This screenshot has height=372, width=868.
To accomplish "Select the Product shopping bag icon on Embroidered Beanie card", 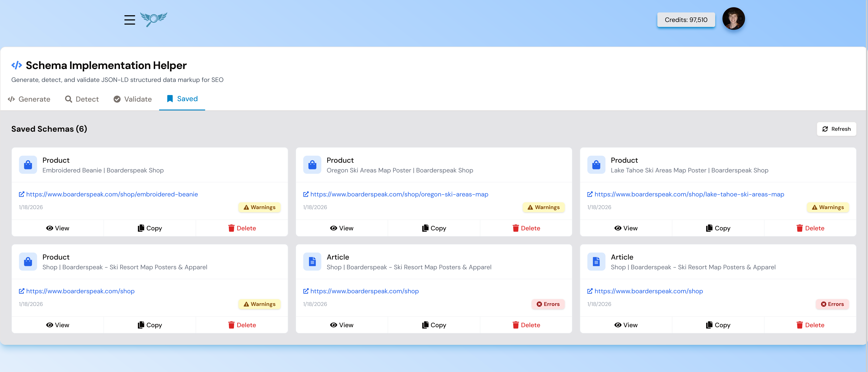I will (28, 165).
